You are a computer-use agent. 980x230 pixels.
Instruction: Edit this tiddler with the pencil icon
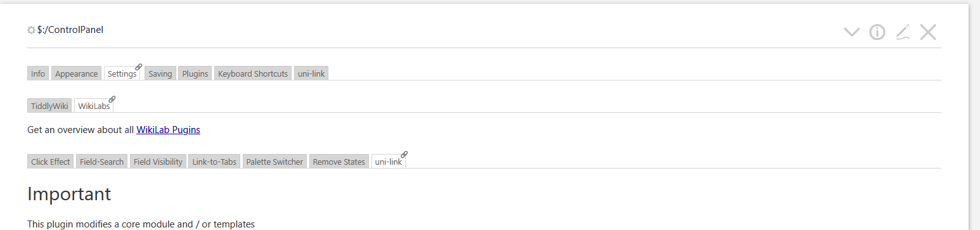click(903, 32)
